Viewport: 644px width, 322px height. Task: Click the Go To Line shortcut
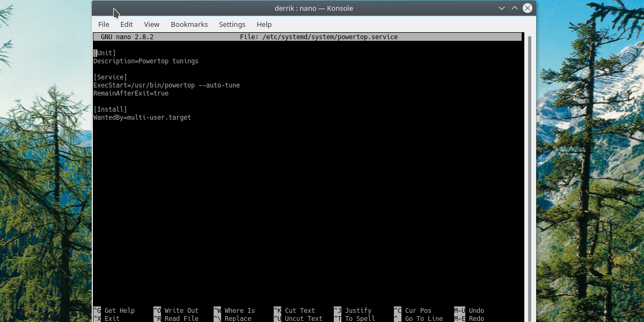pos(419,318)
